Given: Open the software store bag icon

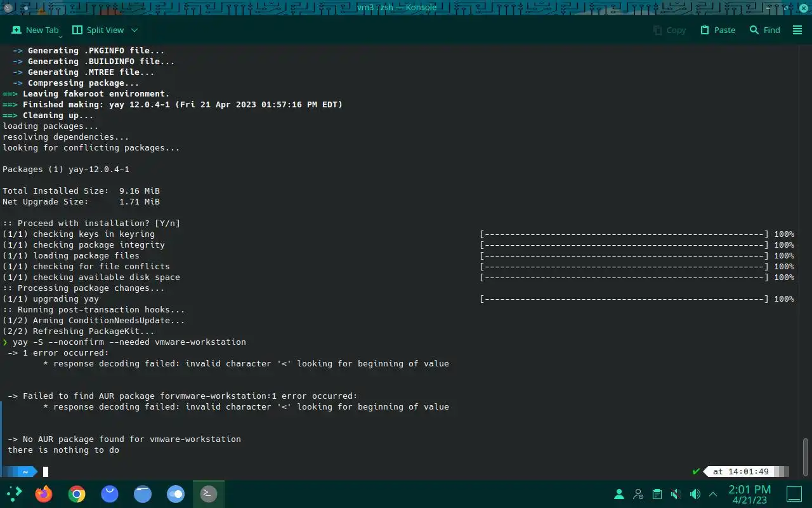Looking at the screenshot, I should pos(110,493).
